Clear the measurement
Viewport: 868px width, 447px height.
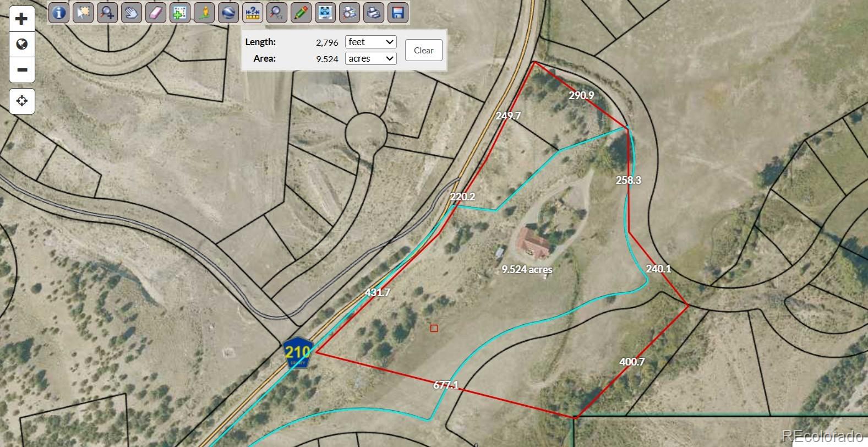(x=424, y=50)
